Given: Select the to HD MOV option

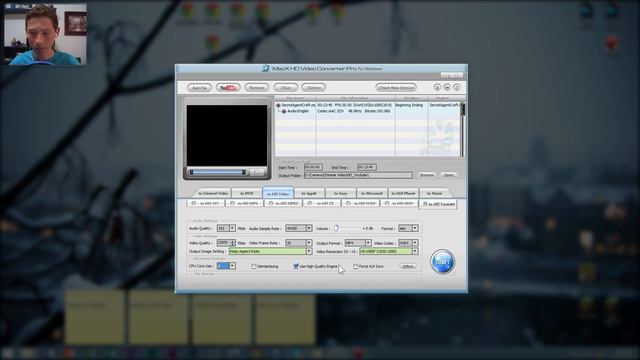Looking at the screenshot, I should pos(400,203).
